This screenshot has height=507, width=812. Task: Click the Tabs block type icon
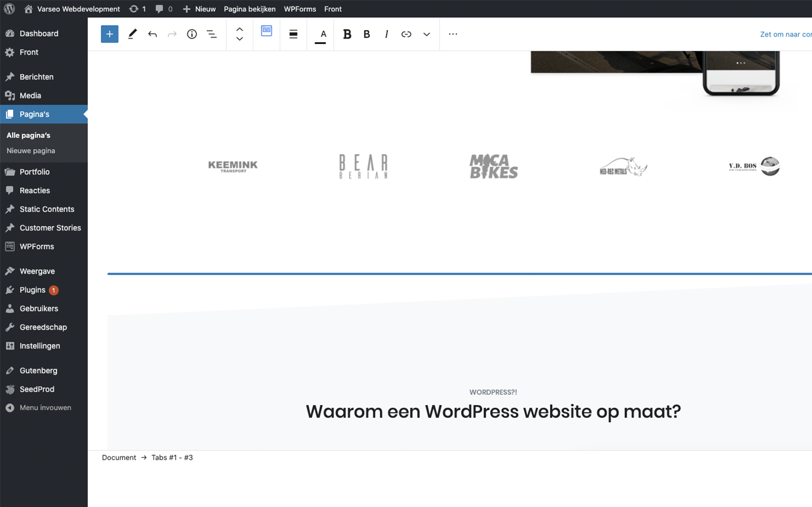(266, 31)
